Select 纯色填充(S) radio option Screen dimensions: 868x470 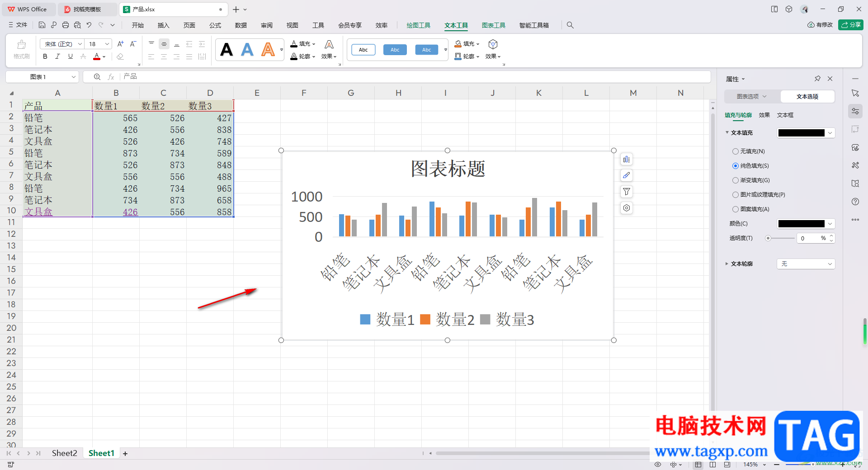tap(736, 166)
